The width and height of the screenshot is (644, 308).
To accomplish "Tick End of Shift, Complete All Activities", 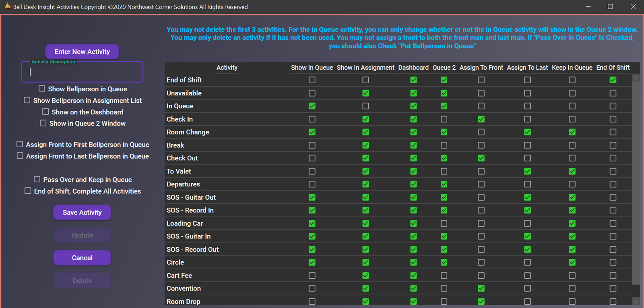I will (x=28, y=191).
